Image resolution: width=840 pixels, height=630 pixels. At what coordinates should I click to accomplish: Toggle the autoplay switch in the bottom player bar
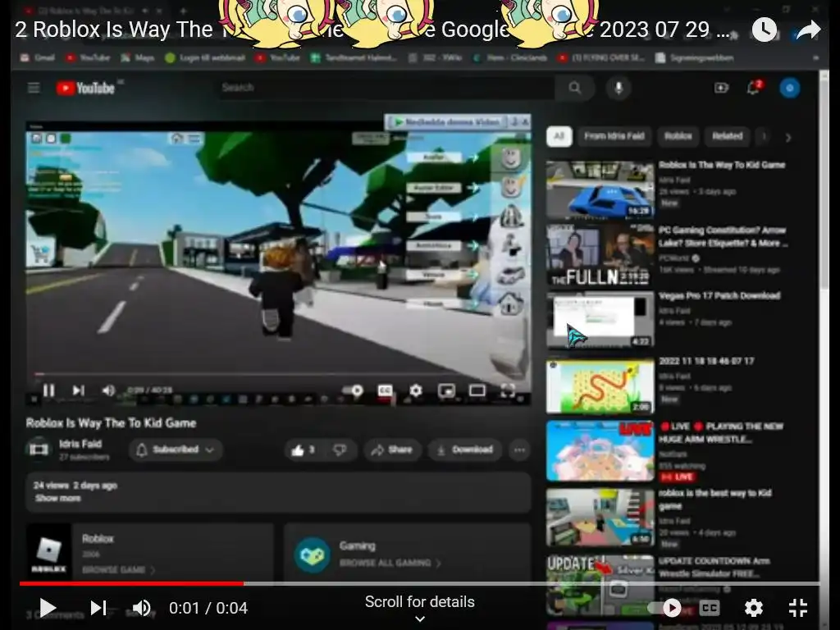[x=664, y=608]
